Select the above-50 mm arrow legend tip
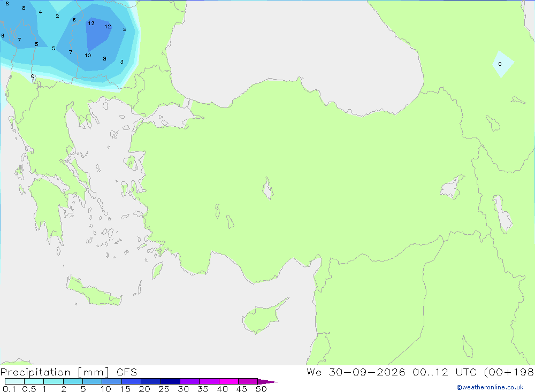The height and width of the screenshot is (392, 535). click(267, 381)
